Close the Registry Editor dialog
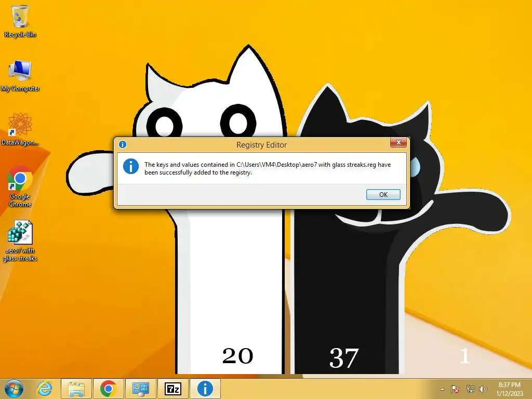Image resolution: width=532 pixels, height=399 pixels. (x=398, y=142)
